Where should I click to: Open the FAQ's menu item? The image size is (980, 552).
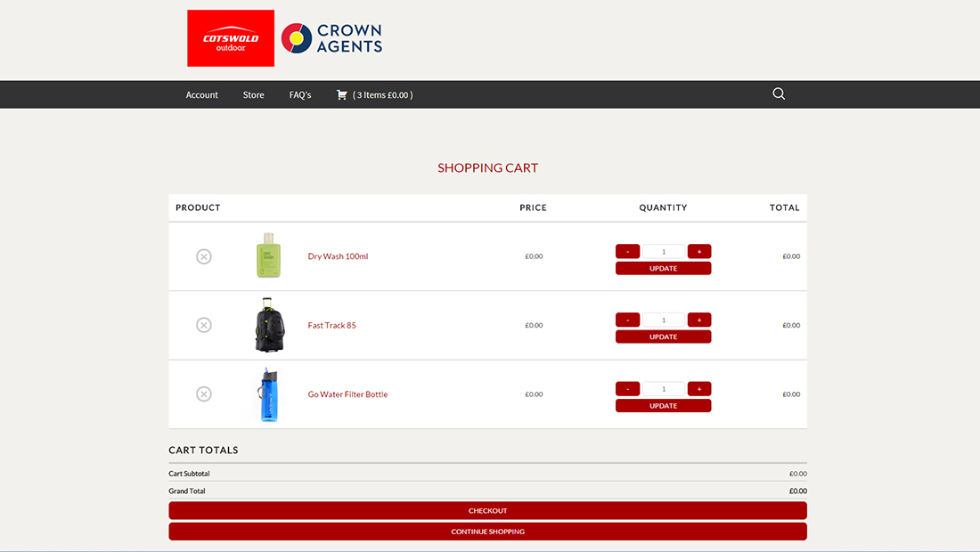click(299, 94)
